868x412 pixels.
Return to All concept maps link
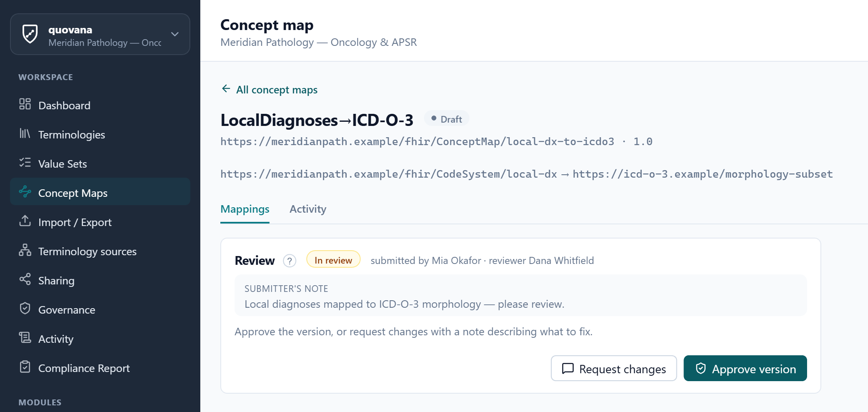pyautogui.click(x=269, y=90)
